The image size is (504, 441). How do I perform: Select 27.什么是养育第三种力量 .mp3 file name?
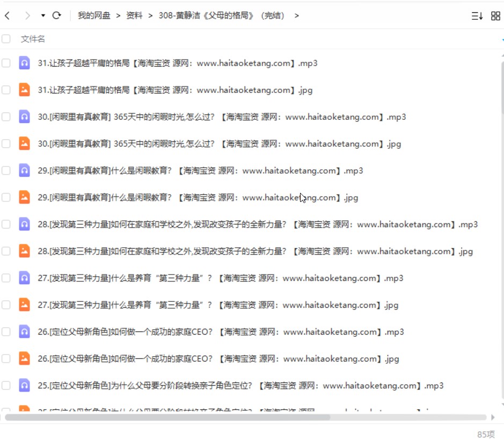(221, 278)
